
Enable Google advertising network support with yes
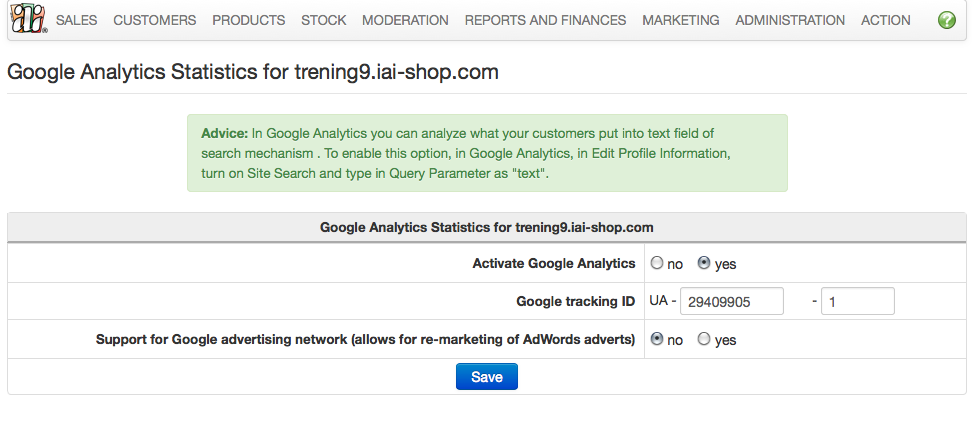pos(704,339)
